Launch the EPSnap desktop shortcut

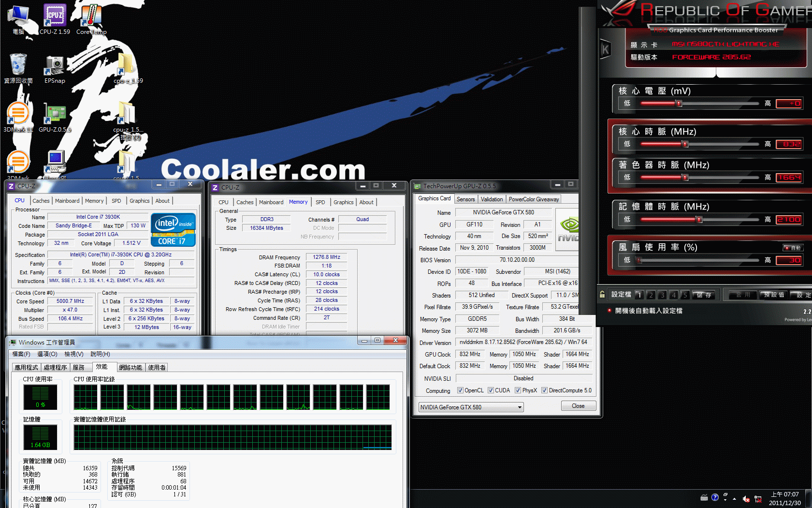55,68
